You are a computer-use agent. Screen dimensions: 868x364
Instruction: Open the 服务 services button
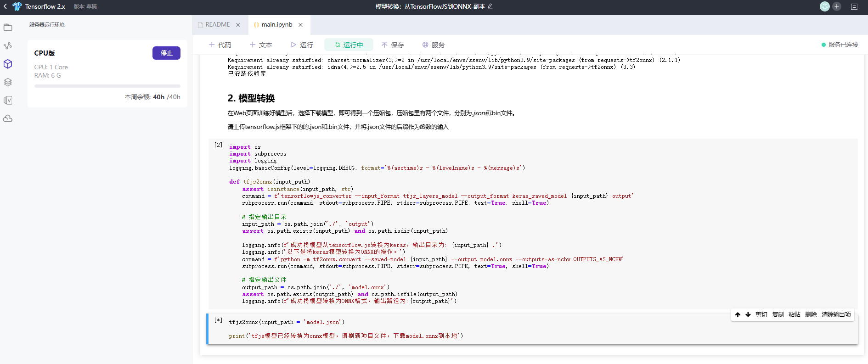pos(434,45)
